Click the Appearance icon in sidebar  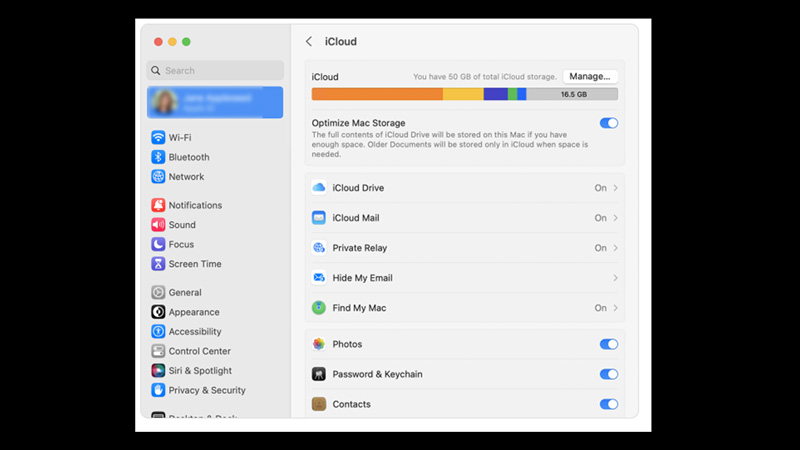158,312
